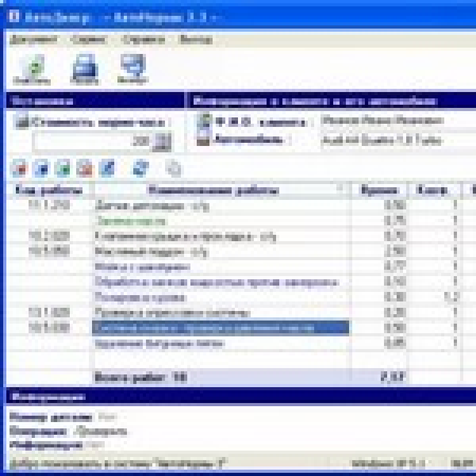Click the fourth orange-red icon in table toolbar
This screenshot has width=476, height=476.
[x=84, y=168]
